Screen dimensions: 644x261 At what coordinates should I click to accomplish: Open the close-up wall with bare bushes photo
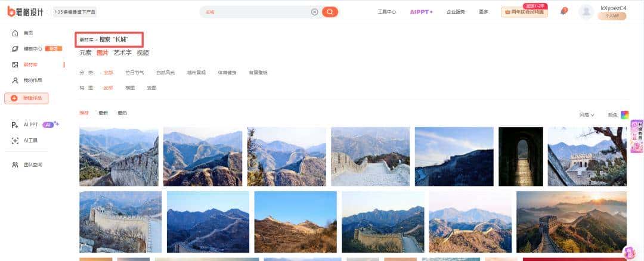pos(120,222)
